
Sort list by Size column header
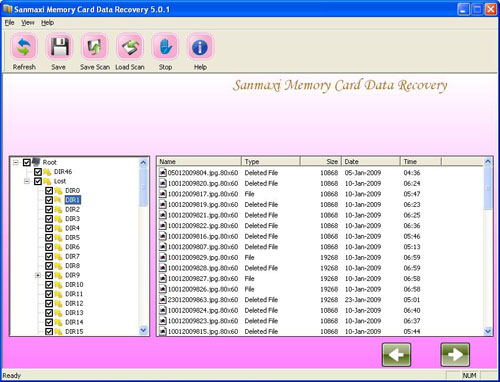point(321,162)
